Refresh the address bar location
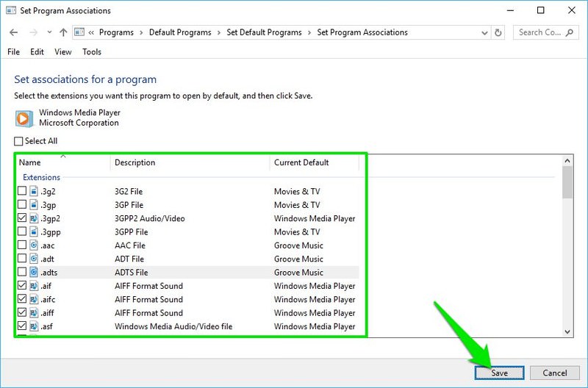This screenshot has width=588, height=388. (x=498, y=32)
